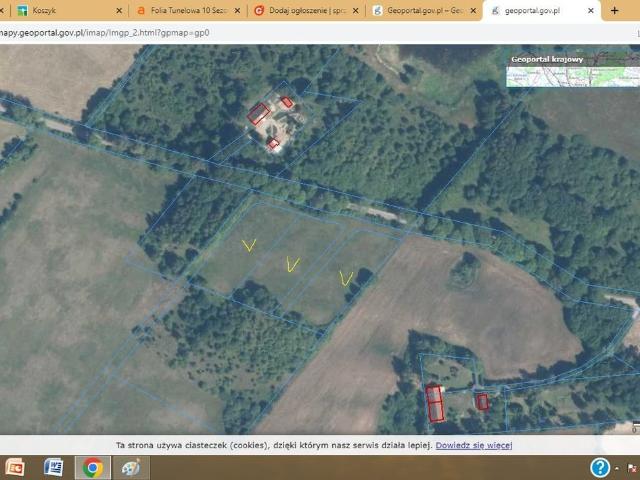
Task: Open Paint from the taskbar
Action: (131, 468)
